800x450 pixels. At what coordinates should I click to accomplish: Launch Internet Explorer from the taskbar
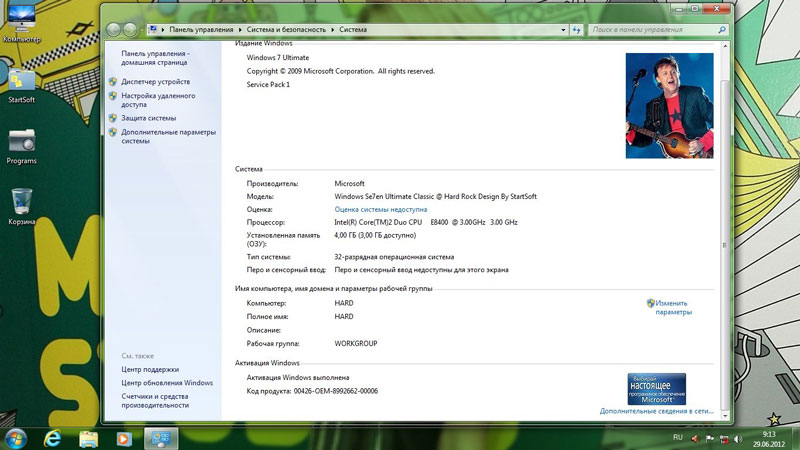tap(52, 437)
